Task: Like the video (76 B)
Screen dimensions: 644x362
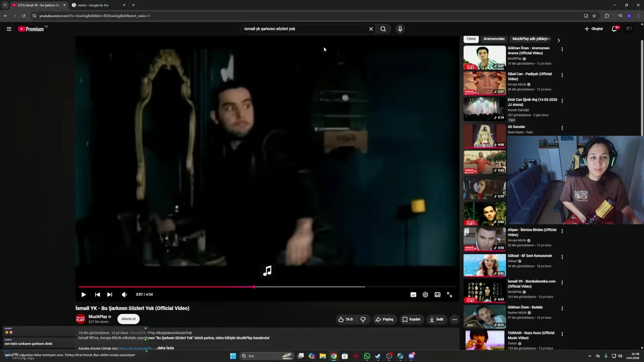Action: [x=345, y=319]
